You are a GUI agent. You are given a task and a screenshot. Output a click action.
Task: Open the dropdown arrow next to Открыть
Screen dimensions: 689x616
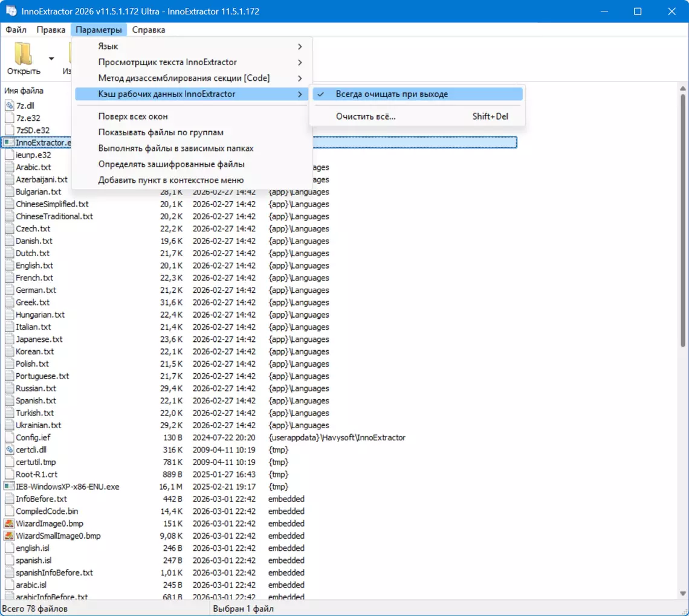coord(51,59)
